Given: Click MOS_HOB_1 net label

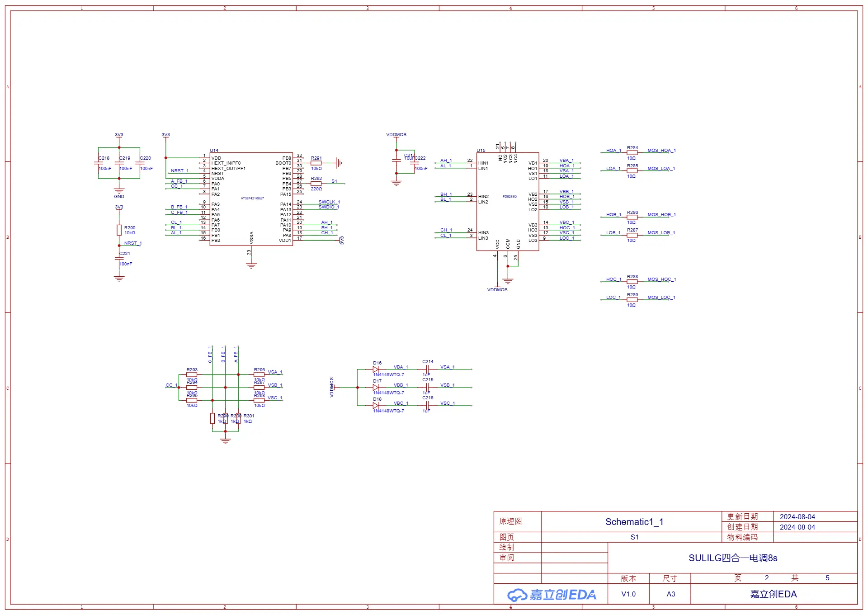Looking at the screenshot, I should pyautogui.click(x=661, y=215).
